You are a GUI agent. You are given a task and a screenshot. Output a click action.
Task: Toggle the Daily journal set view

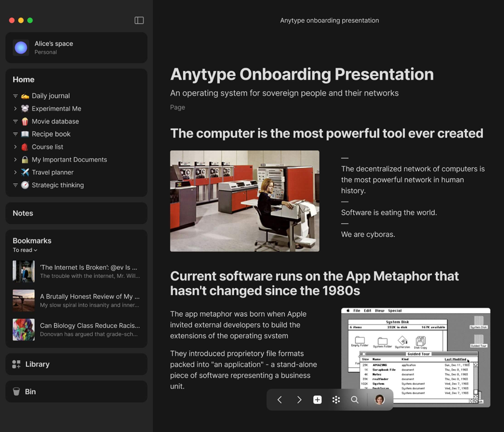point(15,96)
